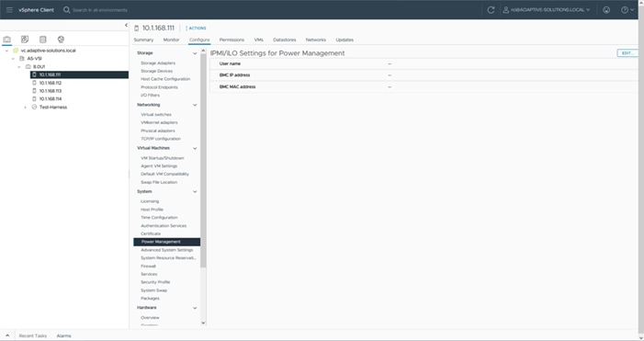Image resolution: width=644 pixels, height=341 pixels.
Task: Collapse the Storage section
Action: click(x=195, y=53)
